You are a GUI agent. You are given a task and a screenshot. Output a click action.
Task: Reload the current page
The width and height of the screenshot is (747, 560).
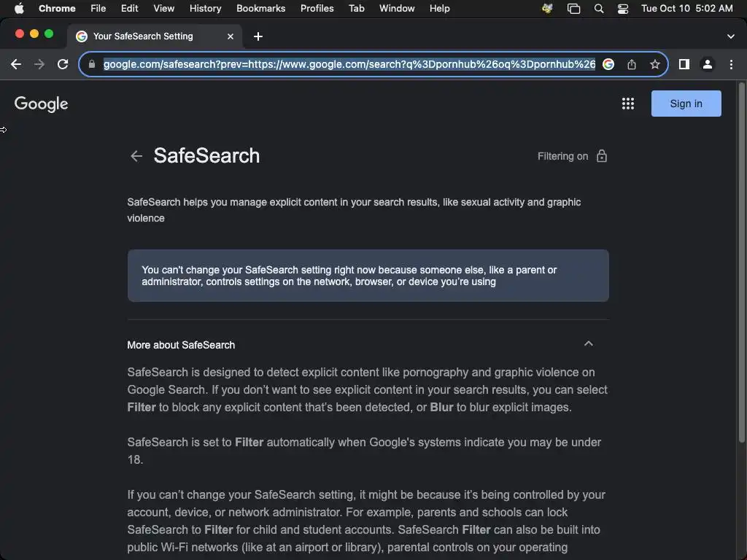click(63, 64)
